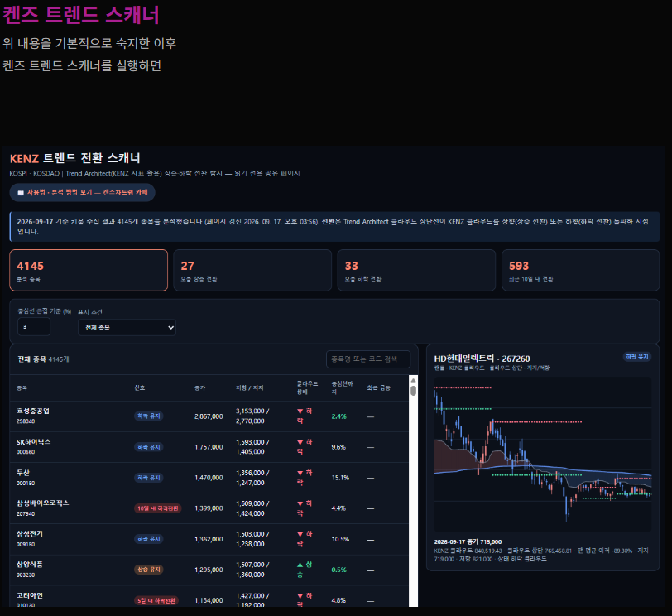Select the 33 downward transitions card
This screenshot has height=616, width=672.
click(416, 270)
